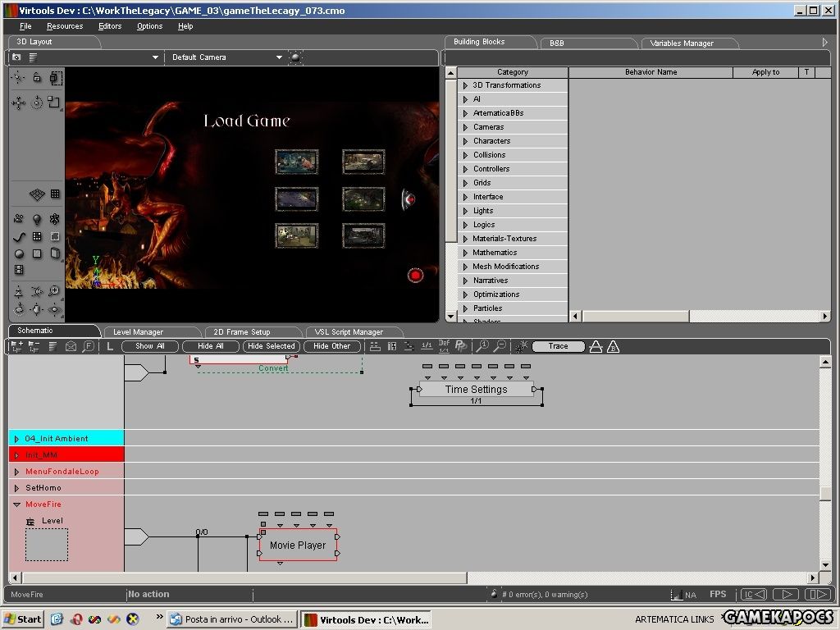The width and height of the screenshot is (840, 630).
Task: Select the translate (move) tool
Action: point(19,103)
